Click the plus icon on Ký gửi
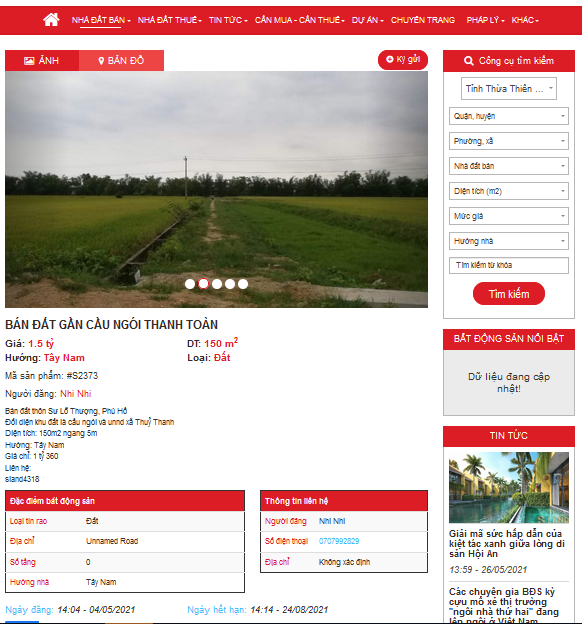Screen dimensions: 582x624 coord(390,59)
